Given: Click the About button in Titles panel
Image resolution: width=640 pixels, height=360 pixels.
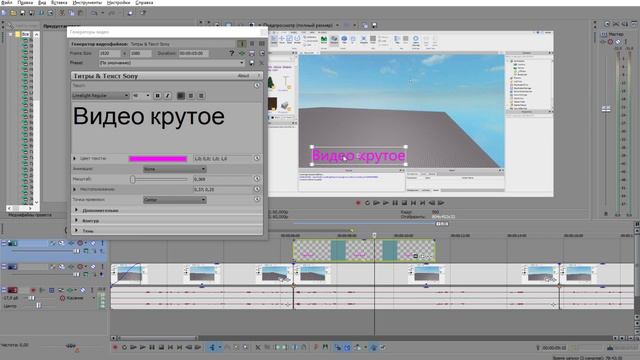Looking at the screenshot, I should click(243, 76).
